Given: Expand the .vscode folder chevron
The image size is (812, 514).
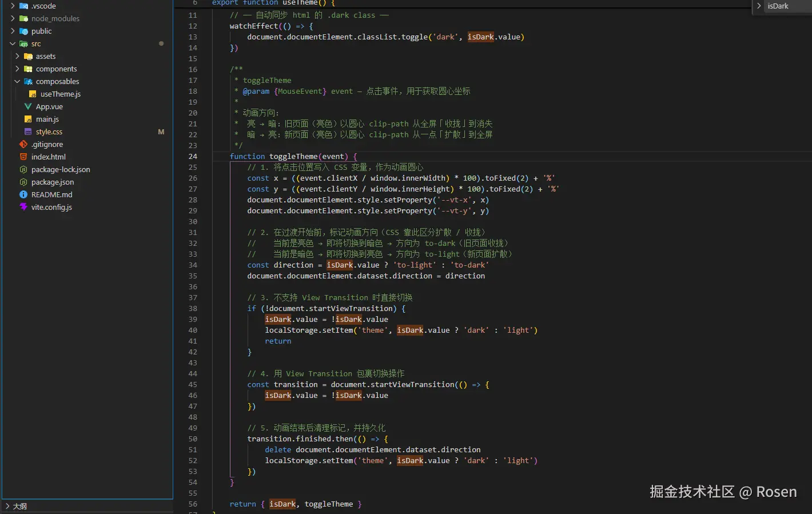Looking at the screenshot, I should coord(13,6).
